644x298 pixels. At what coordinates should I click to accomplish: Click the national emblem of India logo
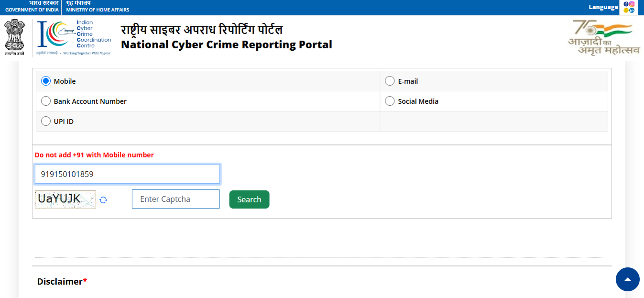tap(14, 37)
